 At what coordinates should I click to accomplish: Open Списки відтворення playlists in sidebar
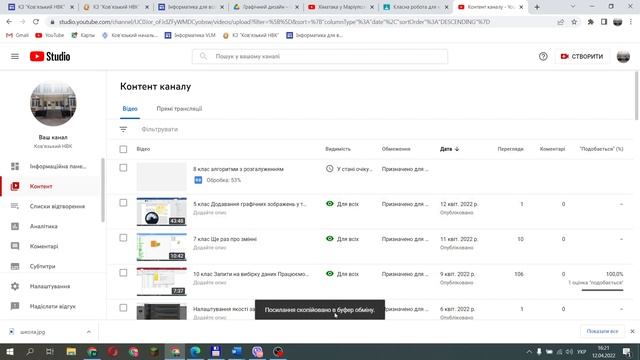click(51, 206)
